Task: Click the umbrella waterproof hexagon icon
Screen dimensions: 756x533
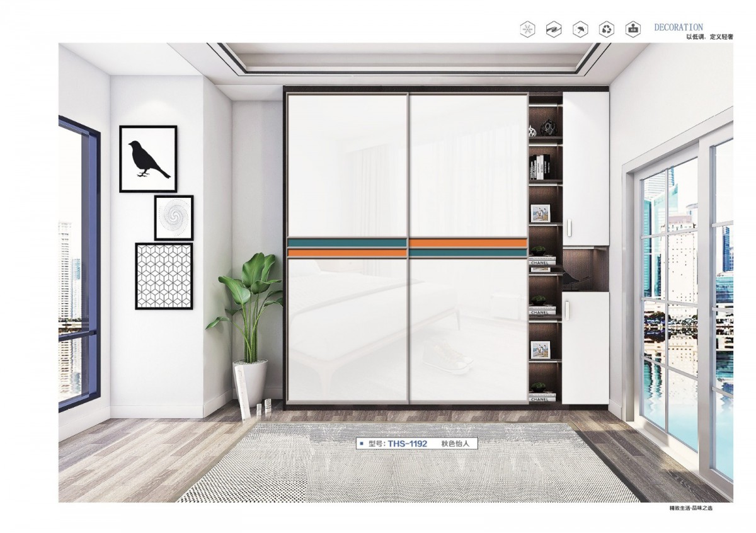Action: pyautogui.click(x=580, y=29)
